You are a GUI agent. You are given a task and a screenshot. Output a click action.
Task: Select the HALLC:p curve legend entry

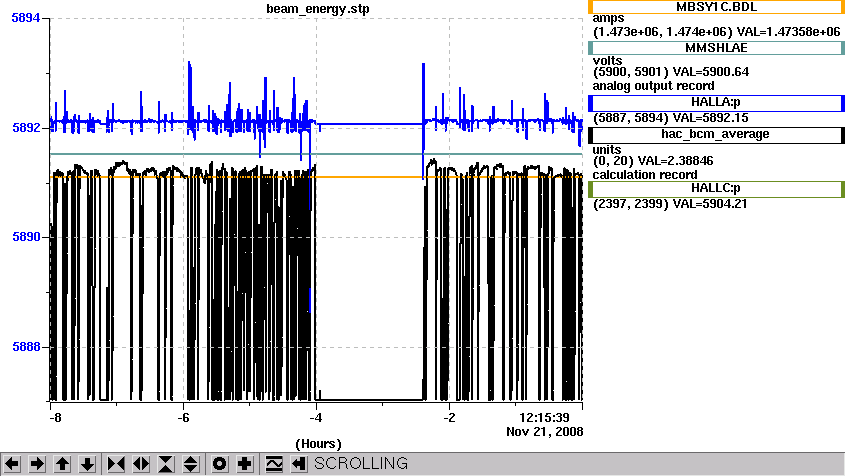716,189
